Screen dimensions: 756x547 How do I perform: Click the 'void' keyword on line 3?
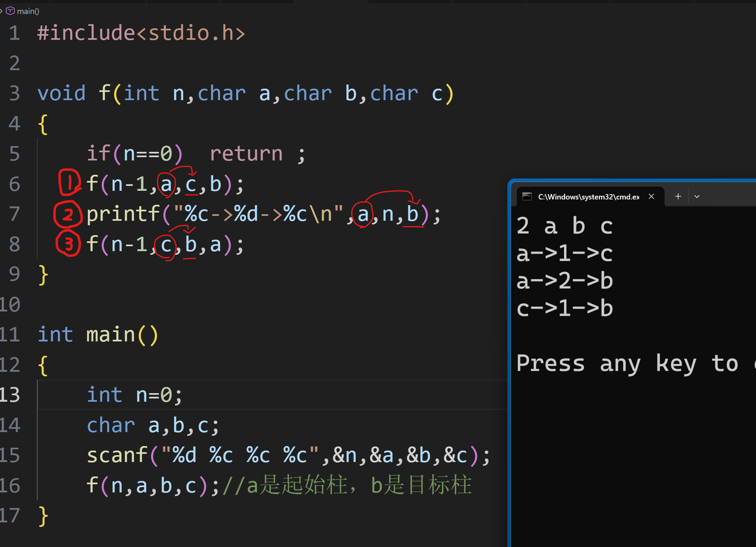(x=62, y=94)
